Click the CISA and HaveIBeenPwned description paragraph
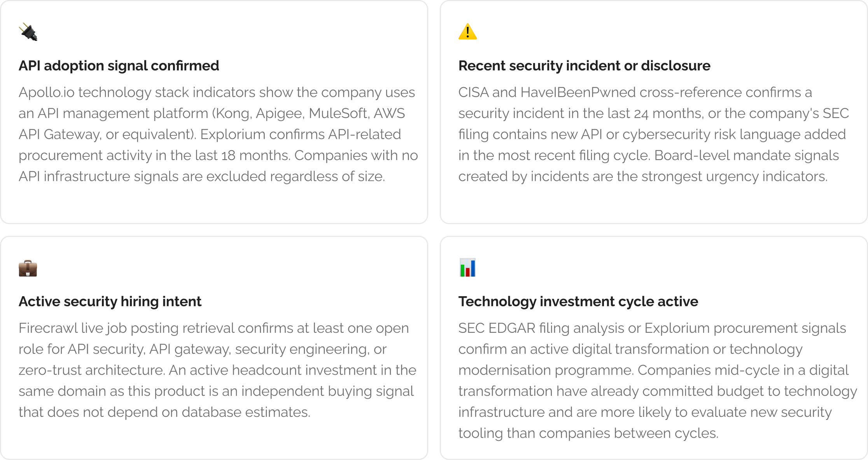 tap(653, 134)
